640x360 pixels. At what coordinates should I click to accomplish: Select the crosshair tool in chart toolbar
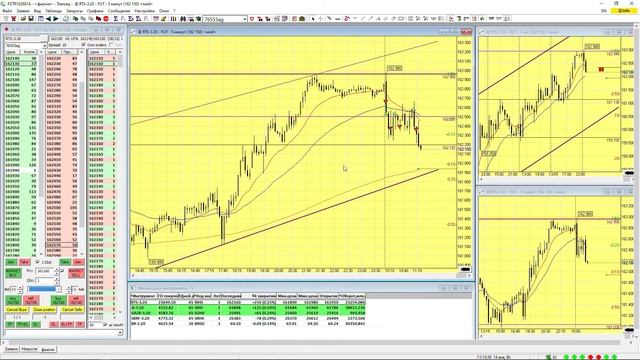321,19
